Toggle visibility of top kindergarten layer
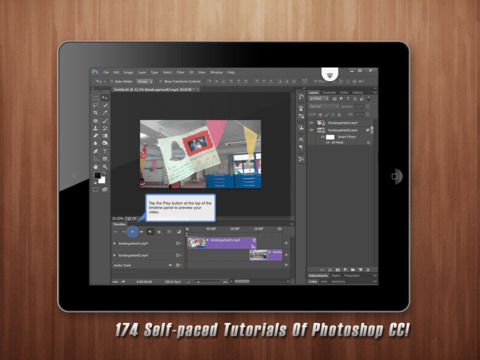Screen dimensions: 480x360 tap(311, 123)
